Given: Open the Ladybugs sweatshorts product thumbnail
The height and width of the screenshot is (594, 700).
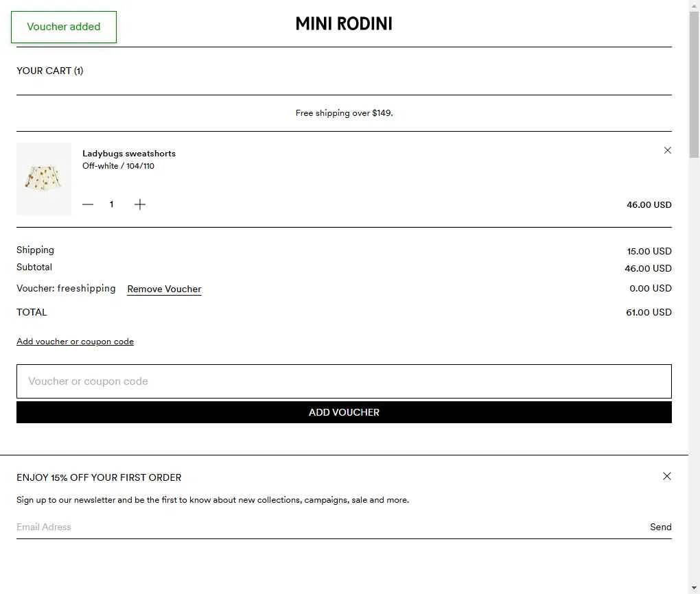Looking at the screenshot, I should click(x=44, y=179).
